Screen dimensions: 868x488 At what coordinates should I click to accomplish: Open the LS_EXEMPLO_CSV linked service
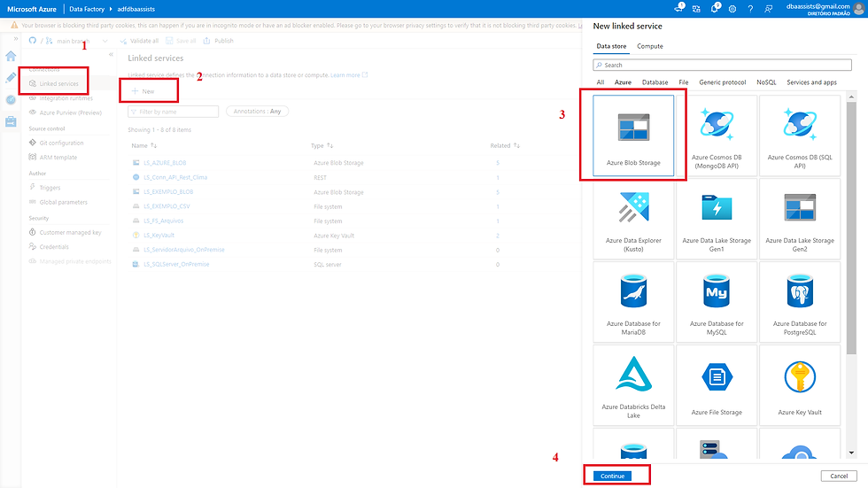pyautogui.click(x=167, y=206)
